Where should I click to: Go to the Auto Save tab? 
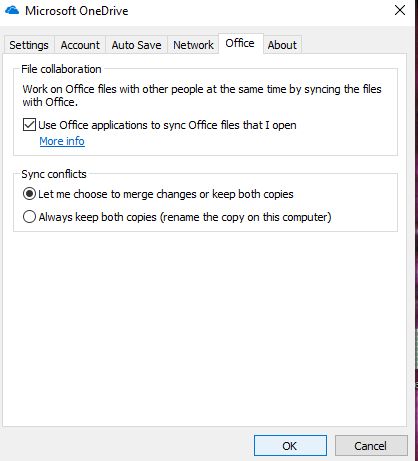click(136, 45)
